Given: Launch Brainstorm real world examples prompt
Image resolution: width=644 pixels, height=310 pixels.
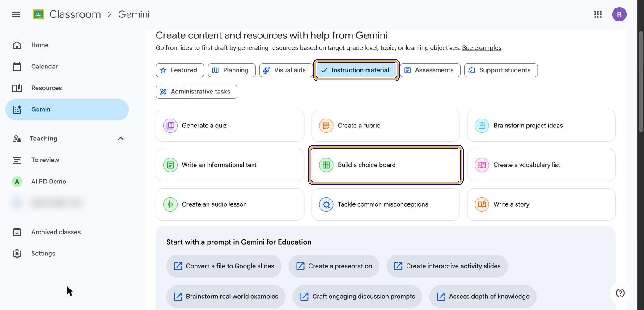Looking at the screenshot, I should (x=226, y=297).
